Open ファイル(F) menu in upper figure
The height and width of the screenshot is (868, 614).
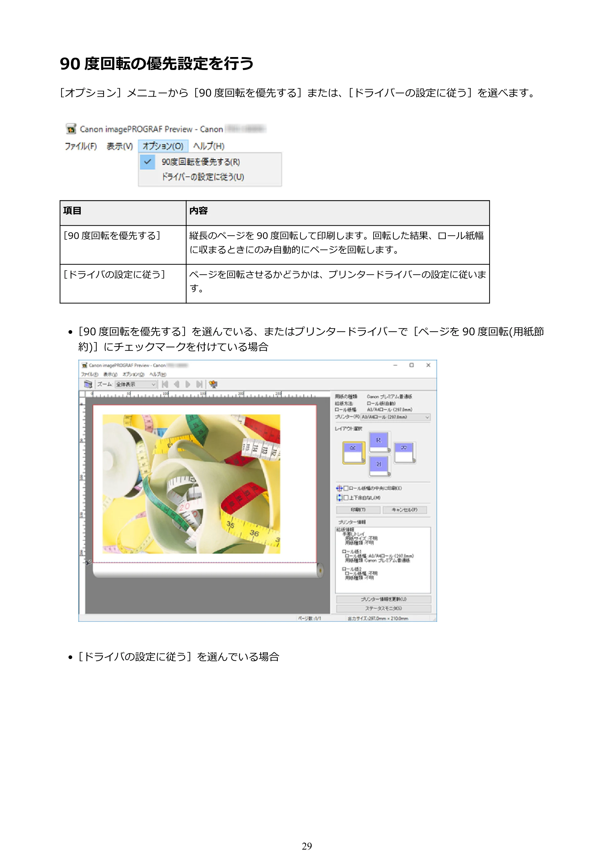click(x=80, y=146)
